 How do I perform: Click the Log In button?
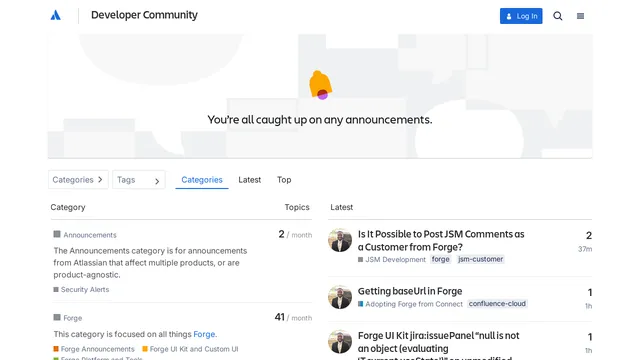(521, 16)
